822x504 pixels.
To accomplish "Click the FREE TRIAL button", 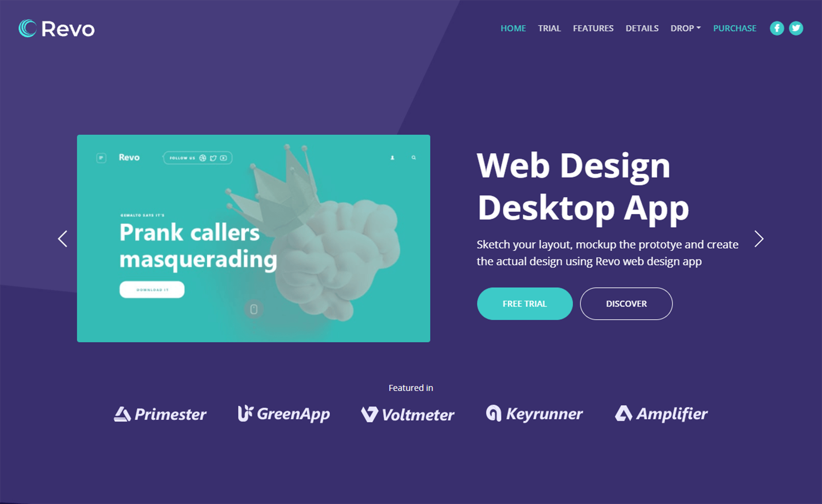I will tap(524, 303).
